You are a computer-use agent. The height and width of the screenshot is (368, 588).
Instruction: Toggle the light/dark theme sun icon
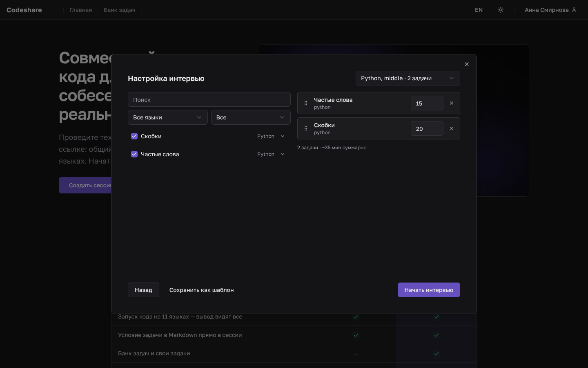[x=501, y=10]
